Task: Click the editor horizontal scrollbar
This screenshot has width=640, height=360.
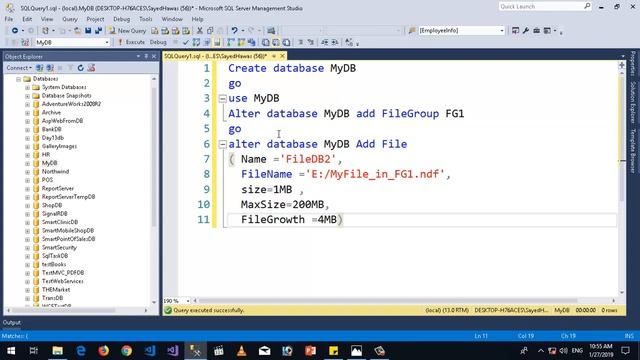Action: point(388,301)
